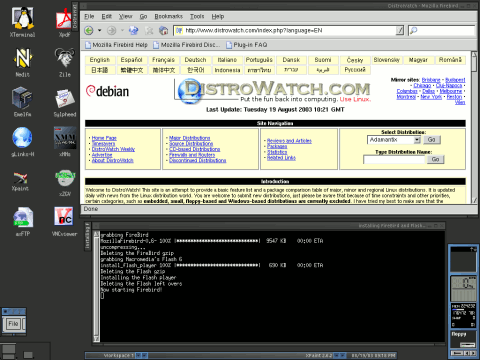
Task: Select the Magyar language button
Action: [418, 60]
